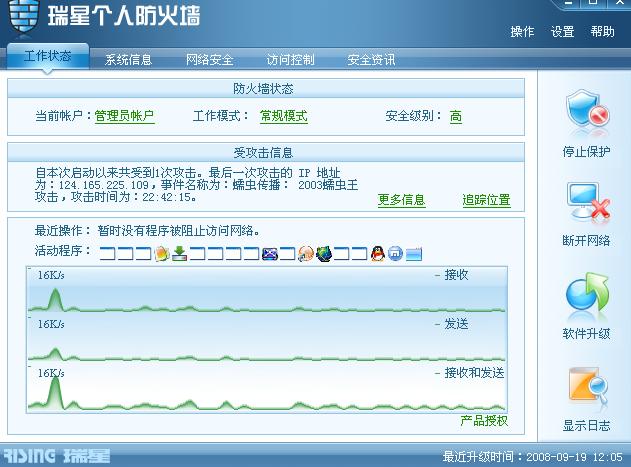Click the attack IP 124.165.225.109 text
The height and width of the screenshot is (467, 631).
(104, 185)
